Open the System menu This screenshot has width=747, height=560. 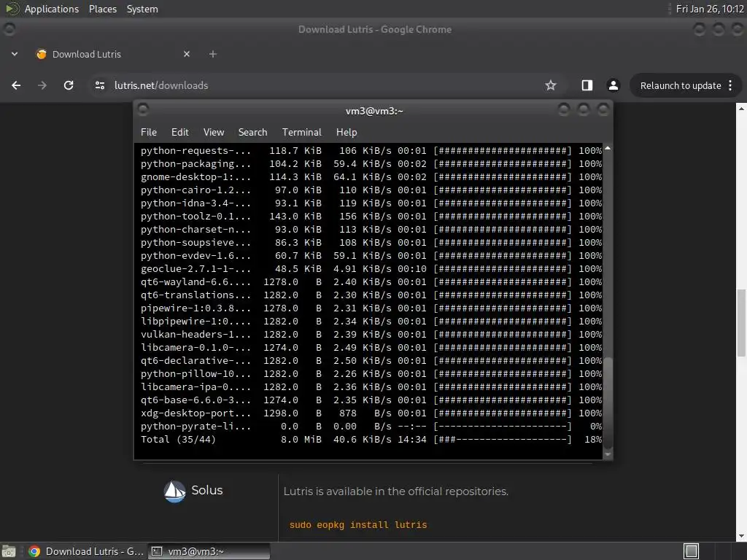coord(142,9)
